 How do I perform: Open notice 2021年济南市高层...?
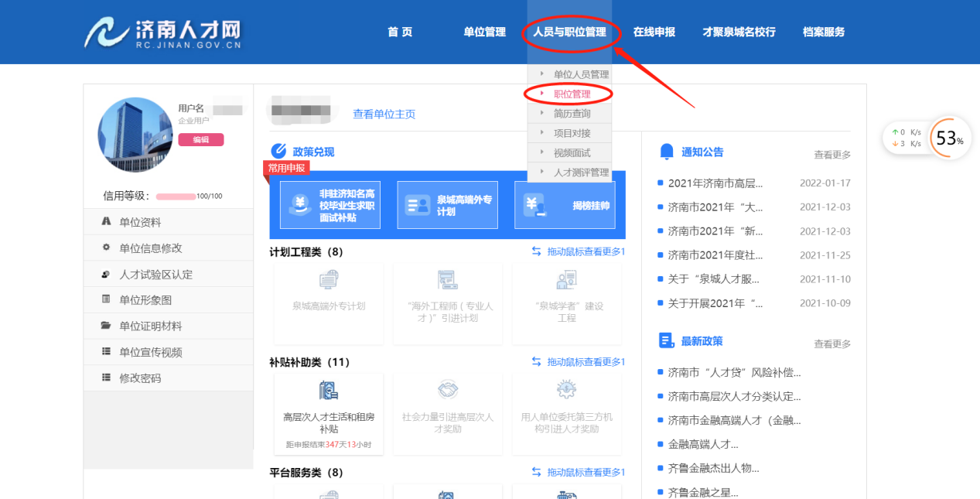point(715,183)
